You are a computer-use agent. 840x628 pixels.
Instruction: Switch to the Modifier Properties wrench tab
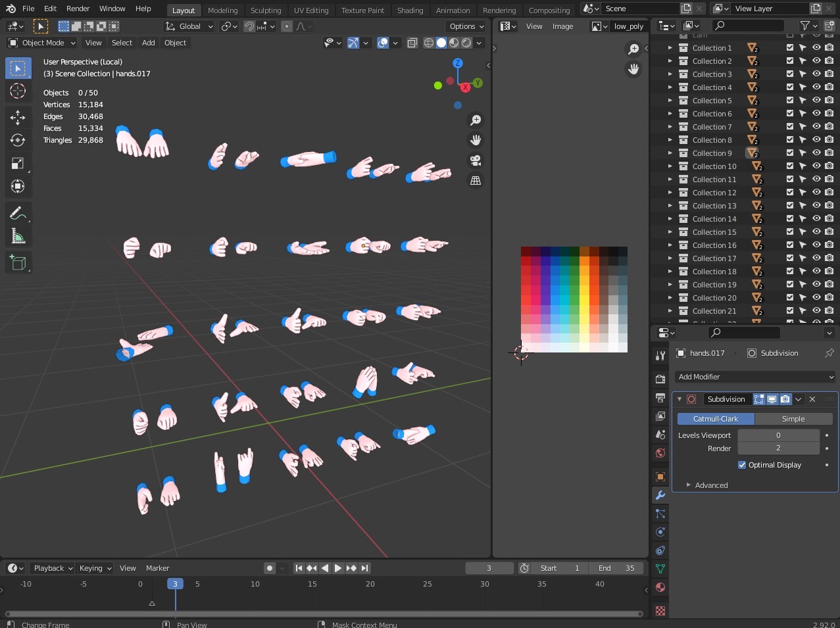[660, 495]
